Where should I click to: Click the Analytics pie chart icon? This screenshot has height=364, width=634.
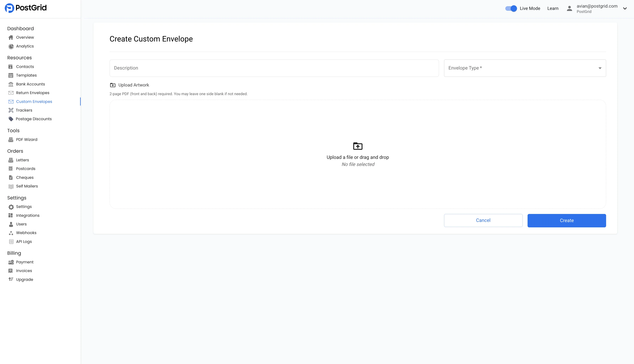point(11,46)
